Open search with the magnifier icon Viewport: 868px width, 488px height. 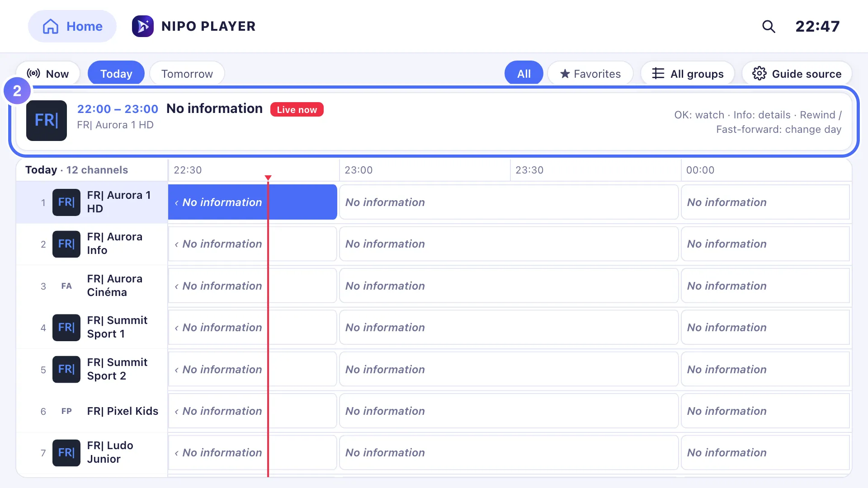(x=769, y=26)
